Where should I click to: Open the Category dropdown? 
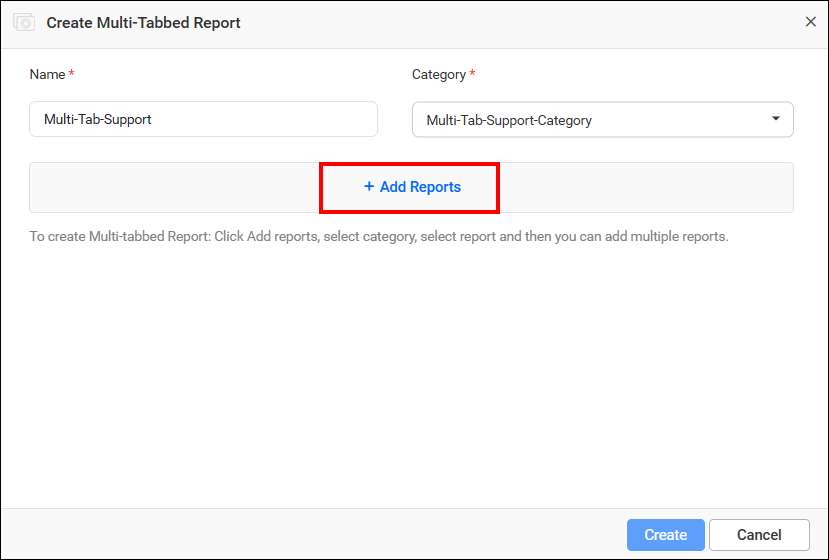[x=603, y=120]
